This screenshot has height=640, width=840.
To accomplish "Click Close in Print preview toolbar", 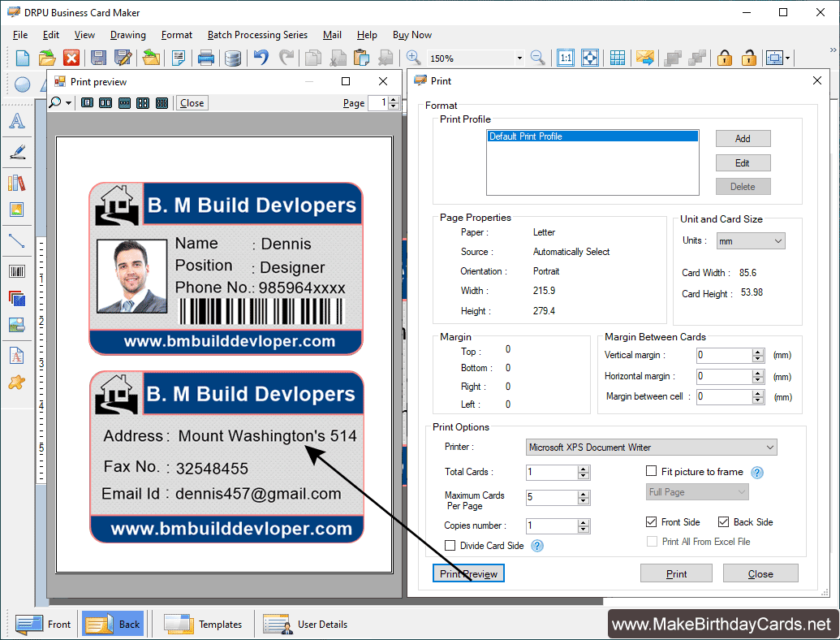I will [x=192, y=103].
